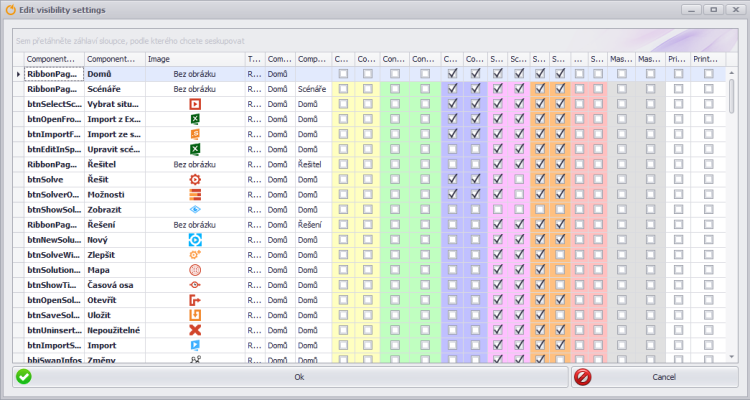This screenshot has height=400, width=750.
Task: Select the btnSelectSc... component cell
Action: [55, 104]
